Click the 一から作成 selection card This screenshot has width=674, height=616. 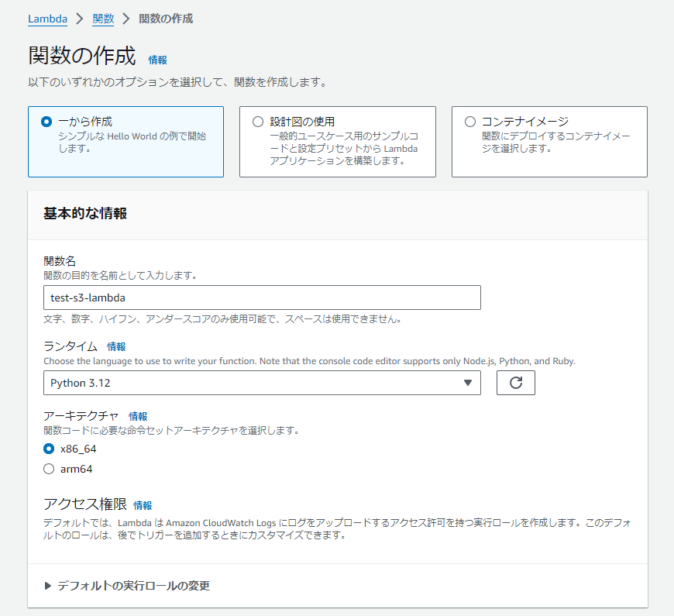[x=126, y=142]
